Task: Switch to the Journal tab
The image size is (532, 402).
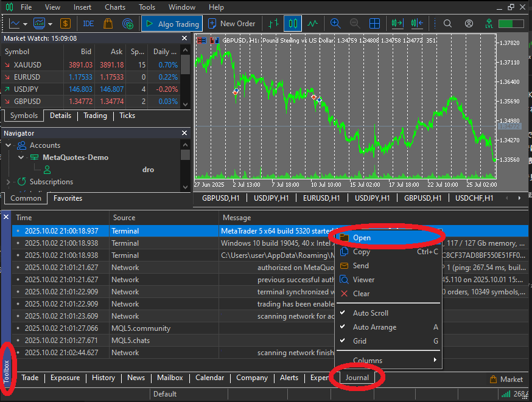Action: 357,378
